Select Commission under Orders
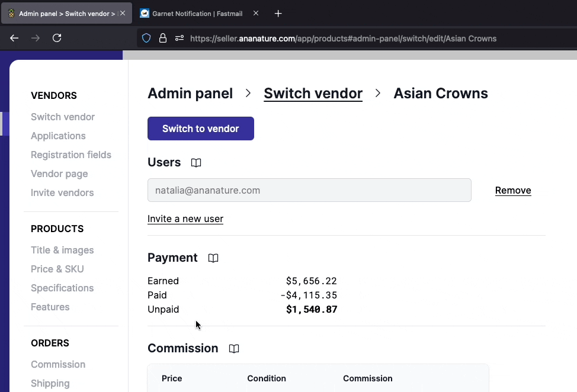577x392 pixels. click(58, 364)
